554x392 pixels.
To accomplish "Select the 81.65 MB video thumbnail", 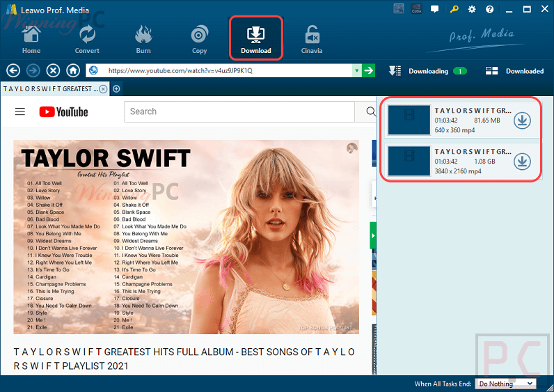I will pyautogui.click(x=409, y=120).
